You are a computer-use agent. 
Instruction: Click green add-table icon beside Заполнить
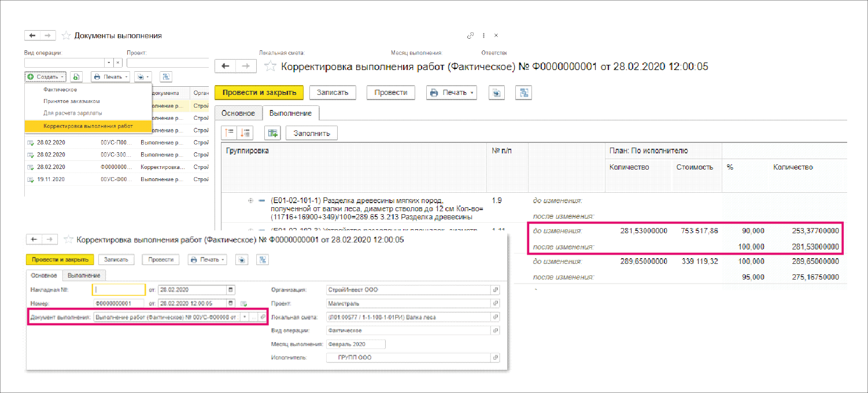click(272, 133)
